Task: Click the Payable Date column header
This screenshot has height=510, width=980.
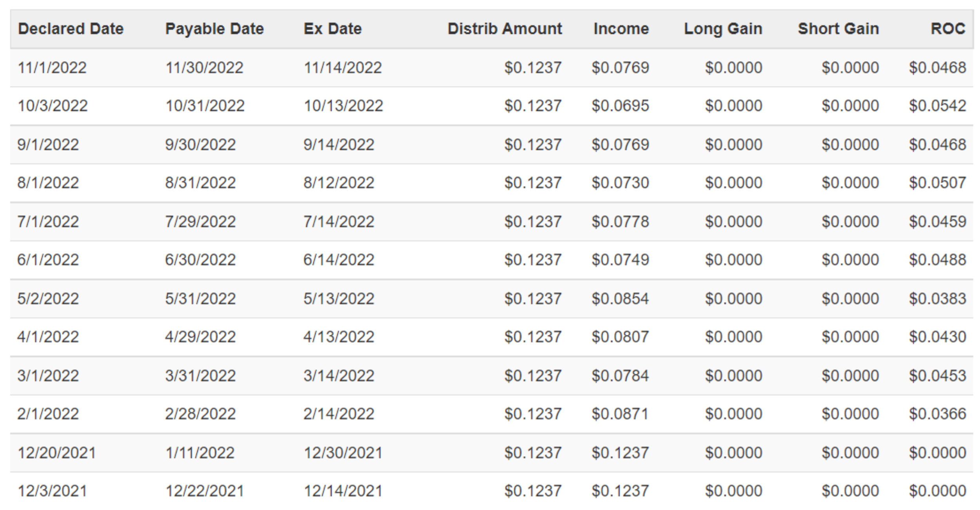Action: 214,29
